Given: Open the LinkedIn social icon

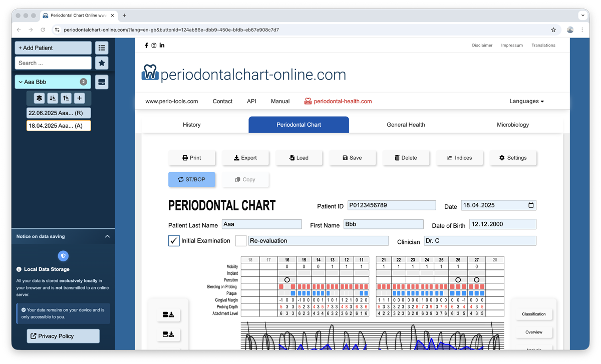Looking at the screenshot, I should [x=162, y=46].
